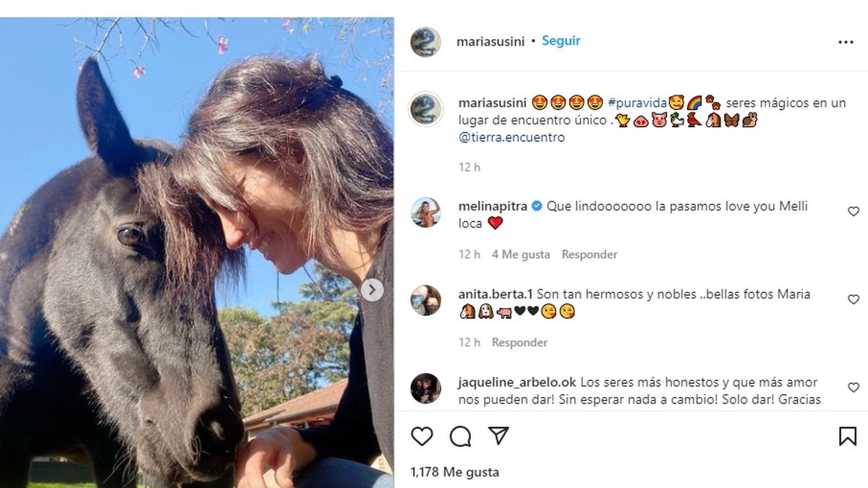Screen dimensions: 868x488
Task: Share the post via paper plane icon
Action: (x=498, y=435)
